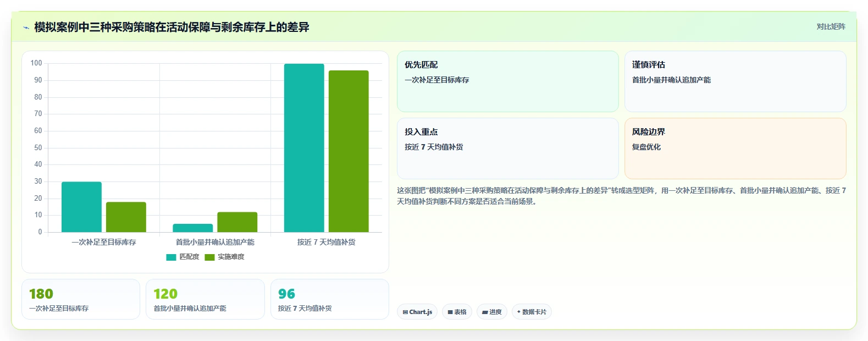Click the Chart.js tag icon
868x341 pixels.
pyautogui.click(x=405, y=312)
